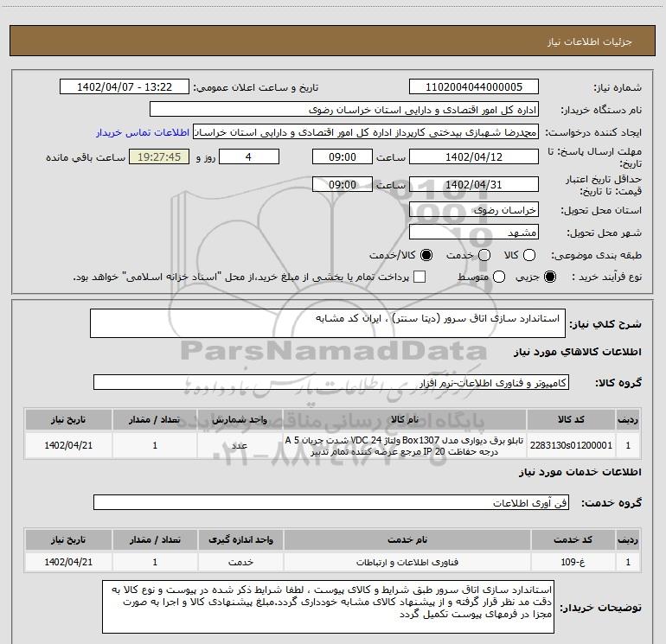Click the goods table date 1402/04/21
Viewport: 666px width, 644px height.
click(68, 445)
